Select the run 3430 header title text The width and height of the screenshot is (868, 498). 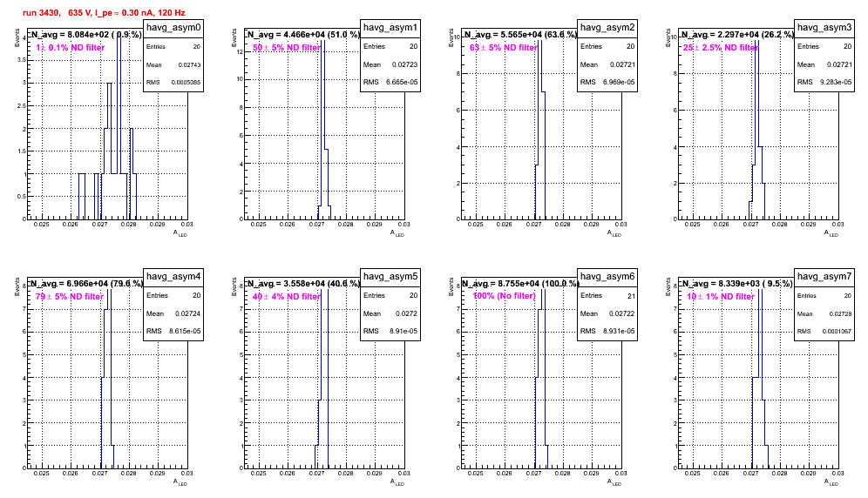[104, 13]
